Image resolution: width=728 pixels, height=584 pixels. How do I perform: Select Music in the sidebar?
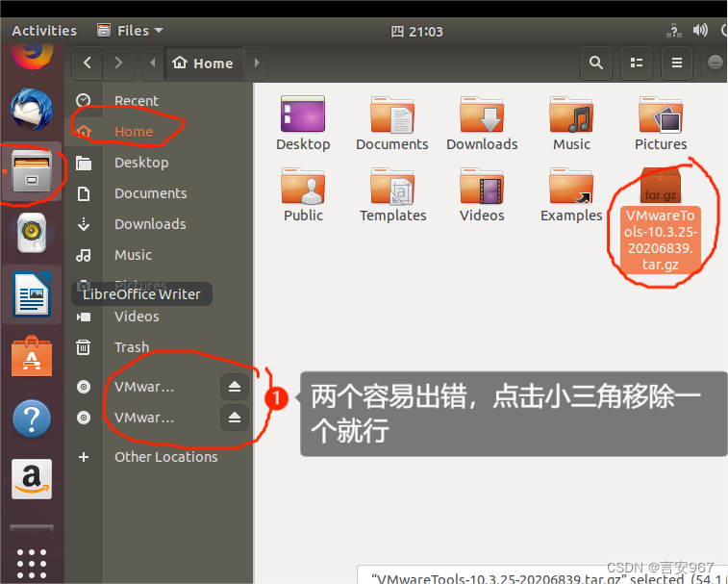[x=159, y=255]
